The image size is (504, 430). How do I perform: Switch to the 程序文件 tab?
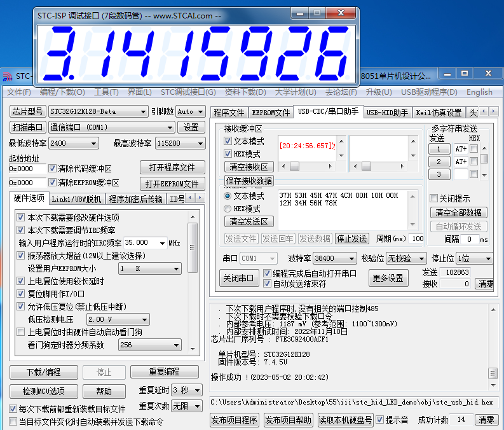point(229,113)
